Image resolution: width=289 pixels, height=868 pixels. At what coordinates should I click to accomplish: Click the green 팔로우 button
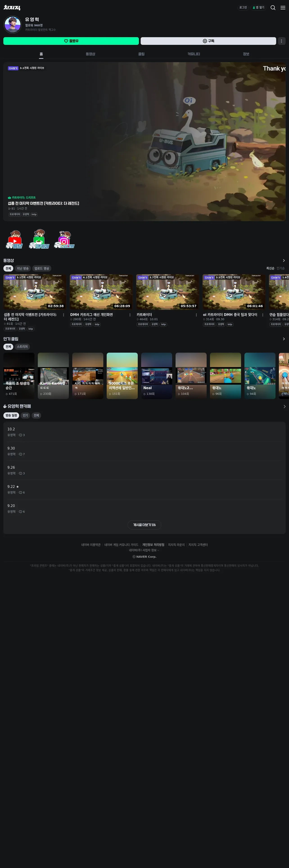(71, 41)
